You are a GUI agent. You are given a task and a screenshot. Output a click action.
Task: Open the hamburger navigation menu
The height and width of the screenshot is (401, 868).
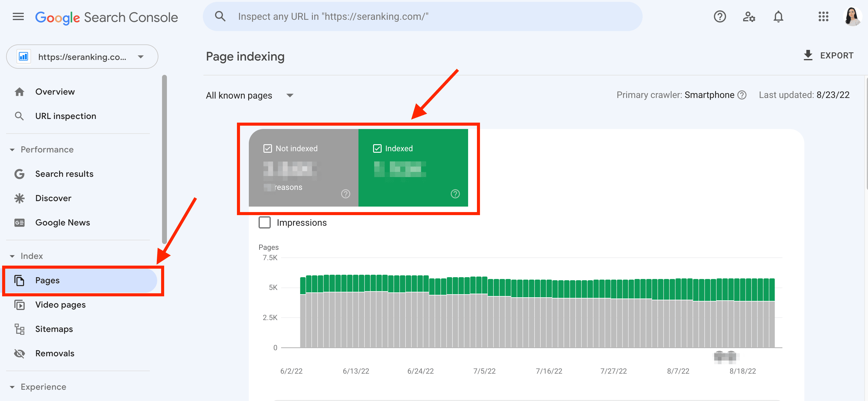coord(18,16)
